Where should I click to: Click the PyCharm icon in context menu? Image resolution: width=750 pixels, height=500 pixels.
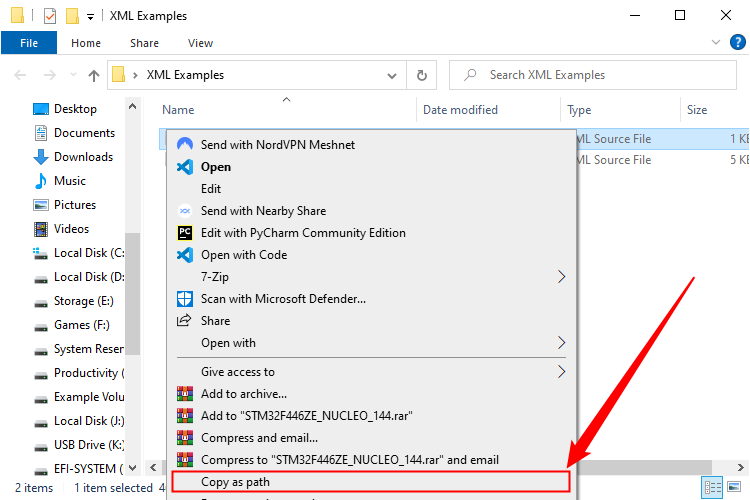pyautogui.click(x=184, y=233)
